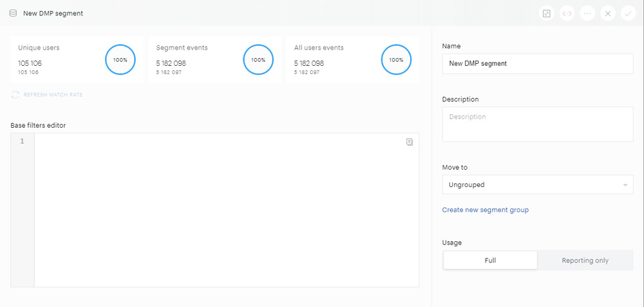
Task: Open the code view icon
Action: click(x=567, y=14)
